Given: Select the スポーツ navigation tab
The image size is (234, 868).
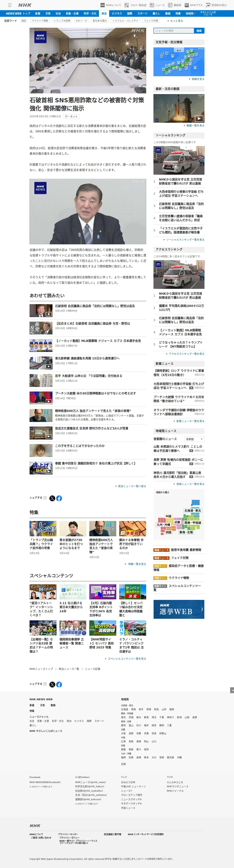Looking at the screenshot, I should [142, 13].
